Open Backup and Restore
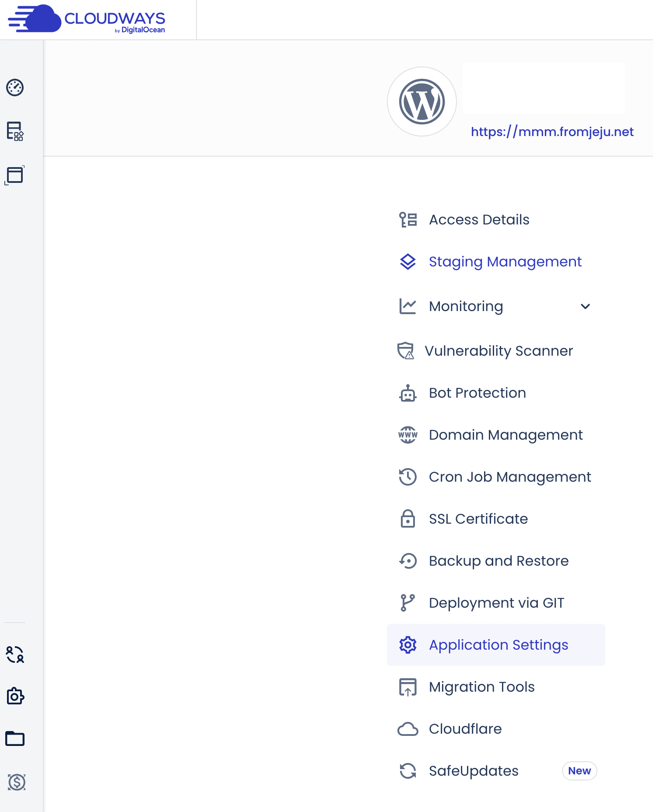Viewport: 653px width, 812px height. pyautogui.click(x=499, y=561)
